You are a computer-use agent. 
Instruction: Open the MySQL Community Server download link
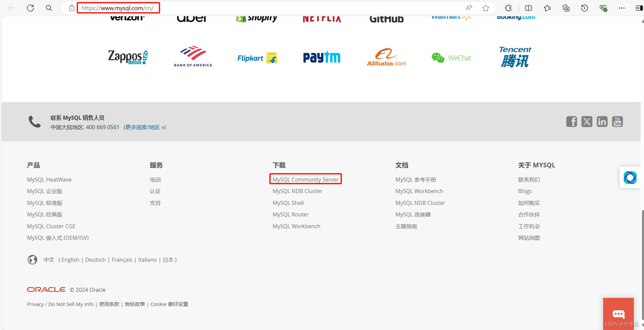point(305,180)
